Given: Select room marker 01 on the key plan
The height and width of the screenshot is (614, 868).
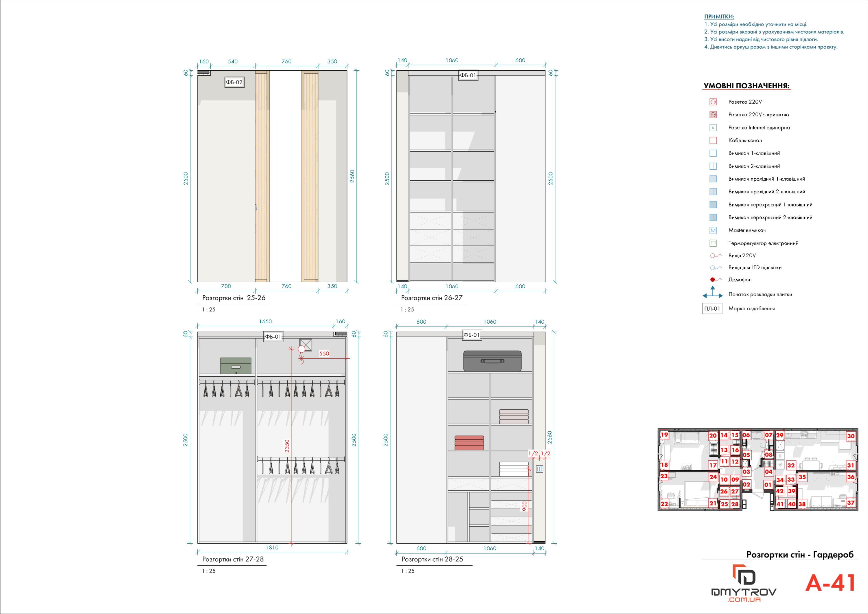Looking at the screenshot, I should pyautogui.click(x=768, y=485).
